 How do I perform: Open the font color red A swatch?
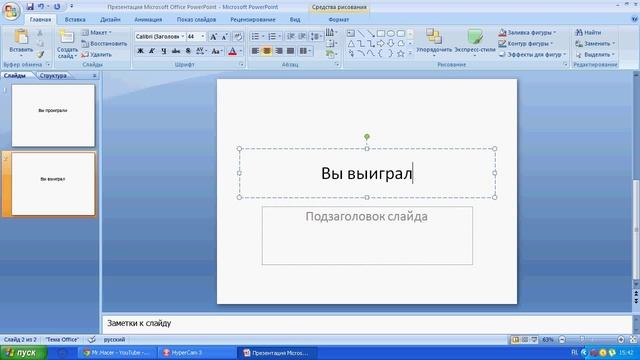click(x=232, y=51)
